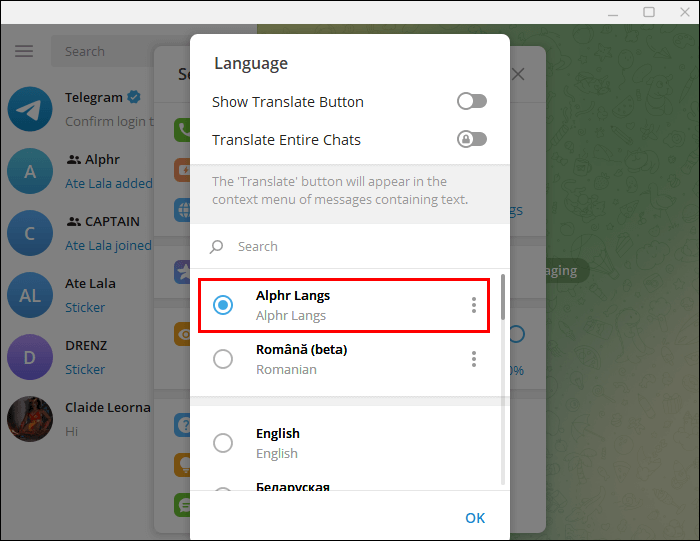Open the Alphr Langs three-dot options menu
This screenshot has width=700, height=541.
(474, 305)
